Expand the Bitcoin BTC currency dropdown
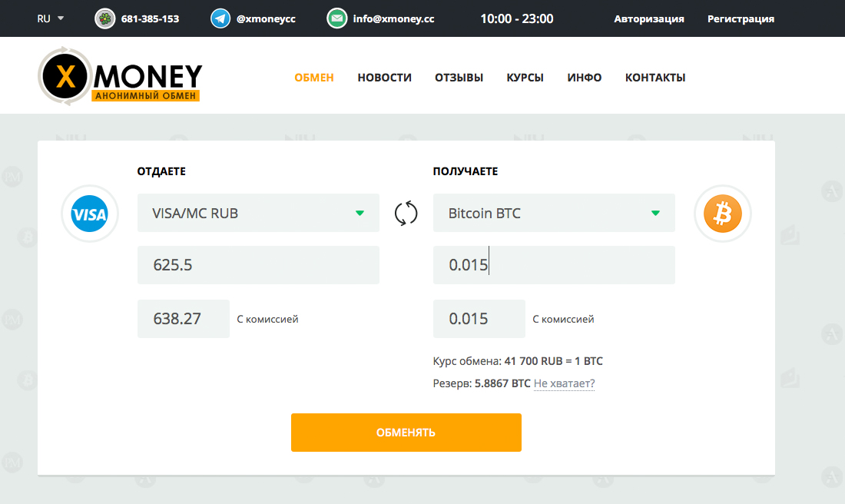Screen dimensions: 845x504 [554, 213]
